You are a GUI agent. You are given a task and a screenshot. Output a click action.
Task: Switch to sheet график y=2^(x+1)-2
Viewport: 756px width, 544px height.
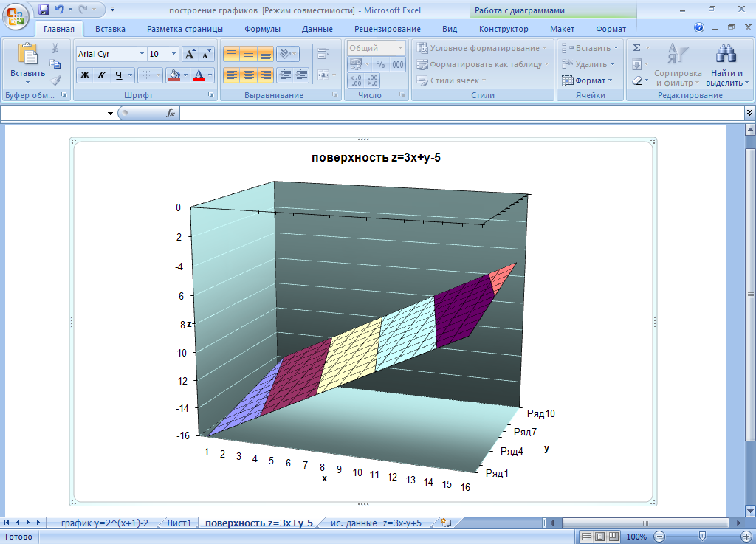point(105,523)
